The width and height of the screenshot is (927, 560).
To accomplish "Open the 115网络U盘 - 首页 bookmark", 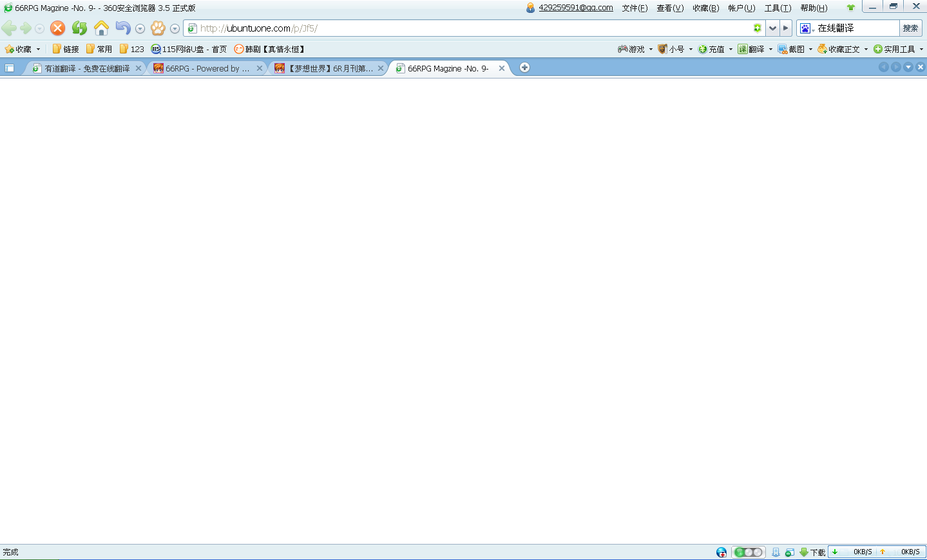I will pyautogui.click(x=189, y=50).
